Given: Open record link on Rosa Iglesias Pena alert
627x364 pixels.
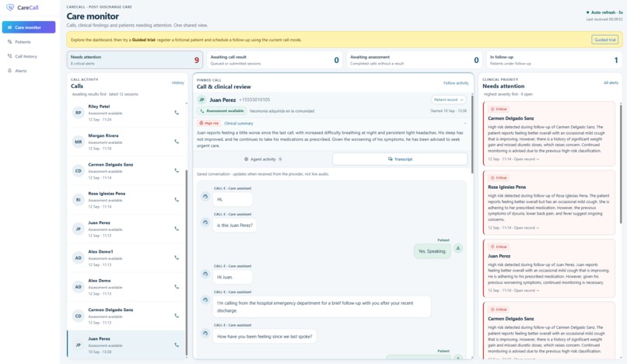Looking at the screenshot, I should pyautogui.click(x=526, y=228).
